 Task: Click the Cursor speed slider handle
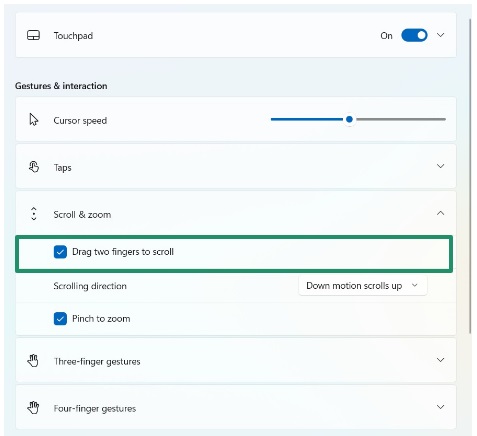coord(349,119)
